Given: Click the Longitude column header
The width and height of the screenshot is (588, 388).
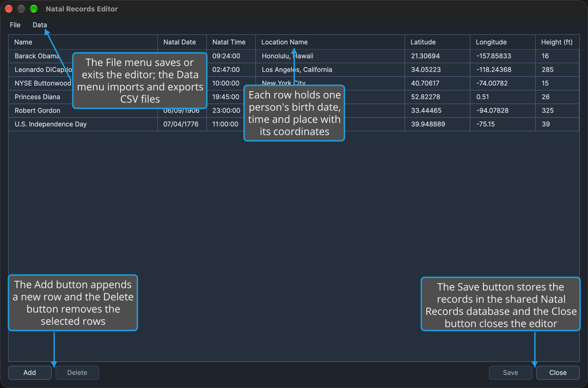Looking at the screenshot, I should click(x=503, y=42).
